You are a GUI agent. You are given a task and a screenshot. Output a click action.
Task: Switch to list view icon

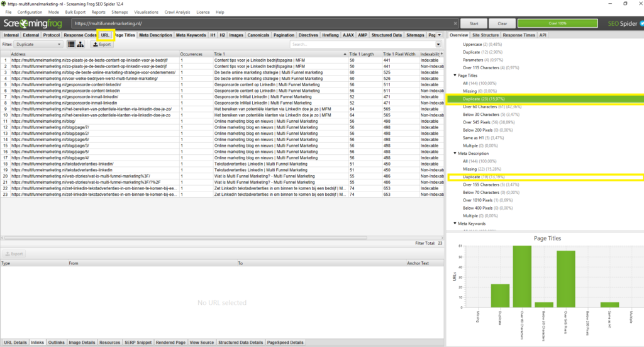(x=71, y=45)
